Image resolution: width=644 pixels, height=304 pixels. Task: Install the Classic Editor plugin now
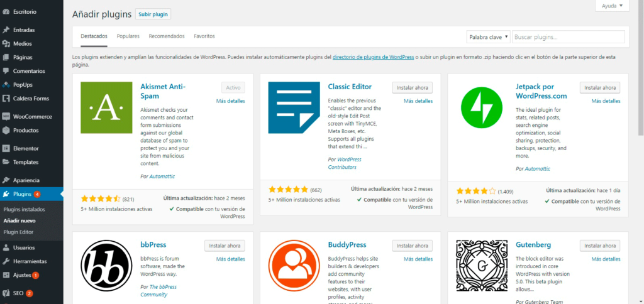412,87
